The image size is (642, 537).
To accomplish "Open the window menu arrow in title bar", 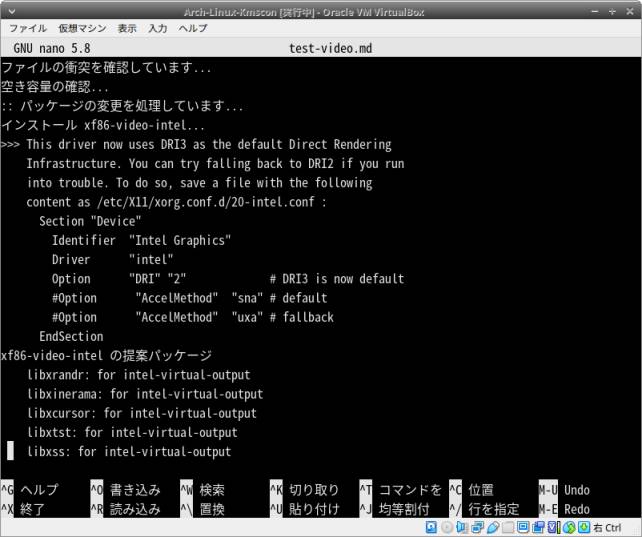I will tap(11, 11).
